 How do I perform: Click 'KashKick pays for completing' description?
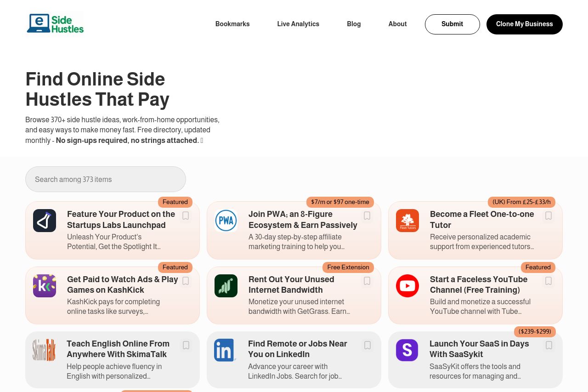pyautogui.click(x=113, y=307)
